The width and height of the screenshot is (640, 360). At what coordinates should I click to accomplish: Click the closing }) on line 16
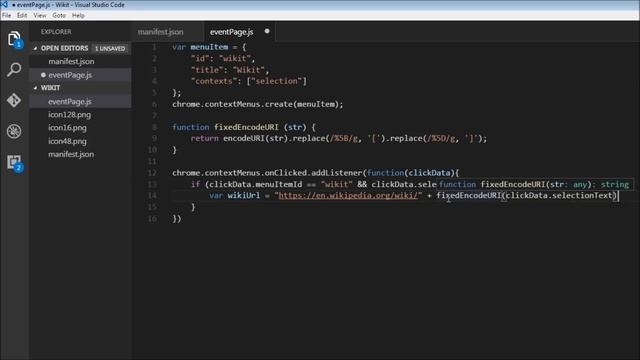(177, 219)
